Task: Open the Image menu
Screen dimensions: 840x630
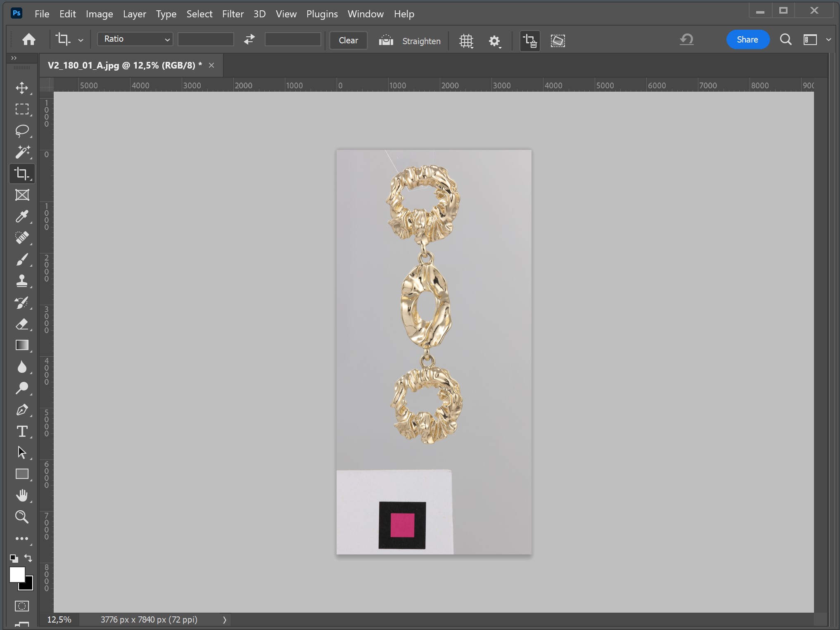Action: (x=99, y=14)
